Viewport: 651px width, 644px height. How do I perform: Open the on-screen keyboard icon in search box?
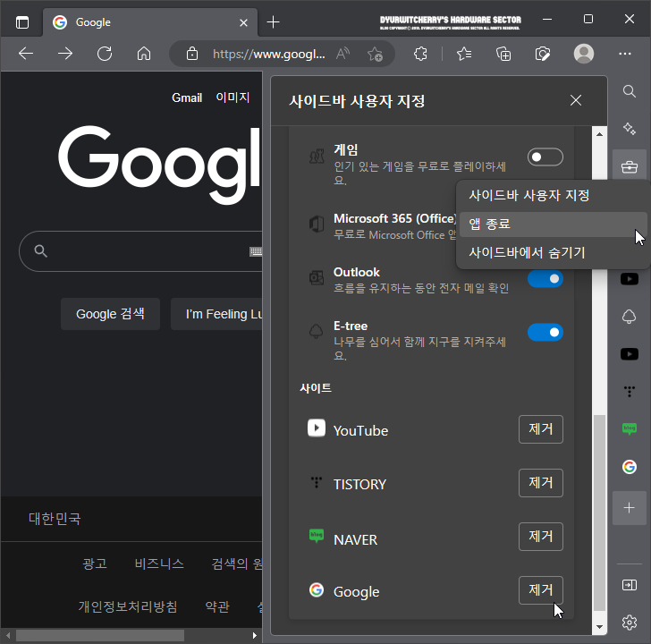click(256, 251)
